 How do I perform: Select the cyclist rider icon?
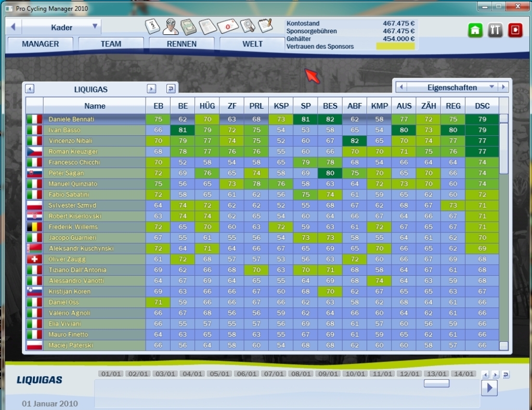[170, 25]
